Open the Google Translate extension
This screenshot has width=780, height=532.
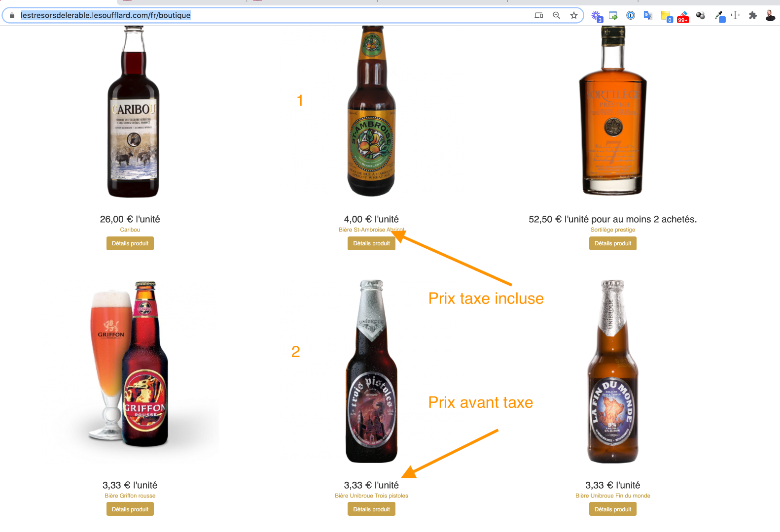tap(648, 15)
